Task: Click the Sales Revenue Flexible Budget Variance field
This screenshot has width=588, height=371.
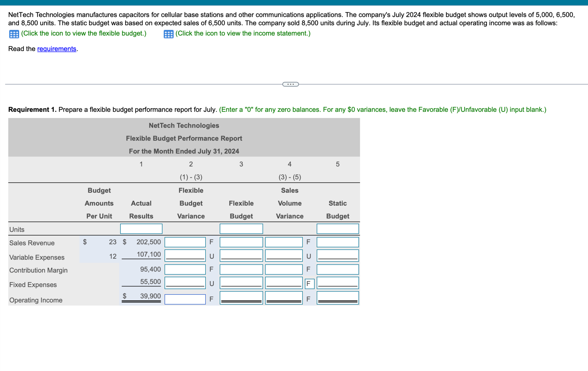Action: coord(185,242)
